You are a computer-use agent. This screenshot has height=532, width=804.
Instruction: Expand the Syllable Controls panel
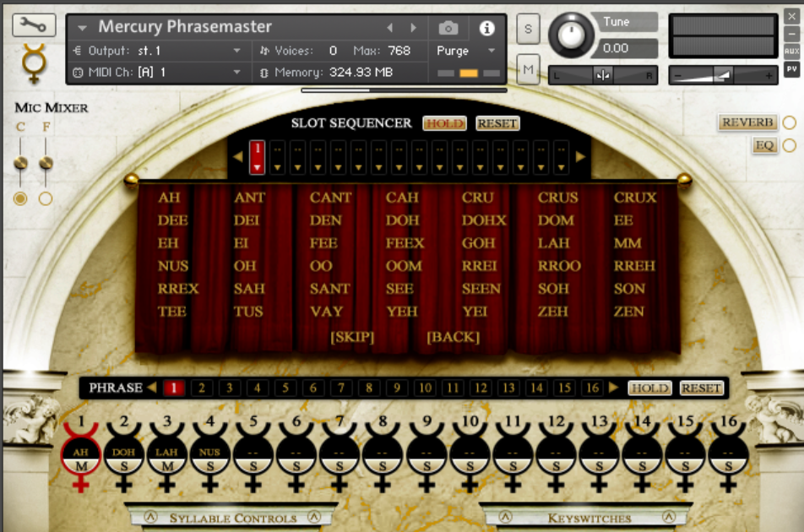[233, 518]
